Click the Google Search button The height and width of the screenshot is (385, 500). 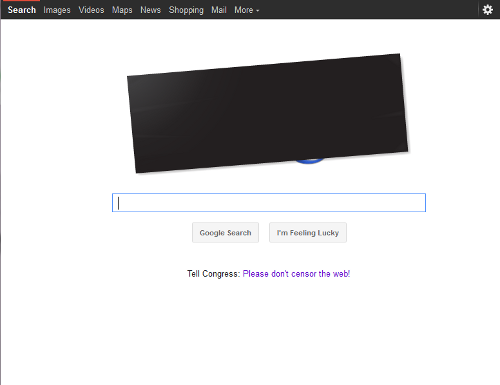tap(225, 233)
